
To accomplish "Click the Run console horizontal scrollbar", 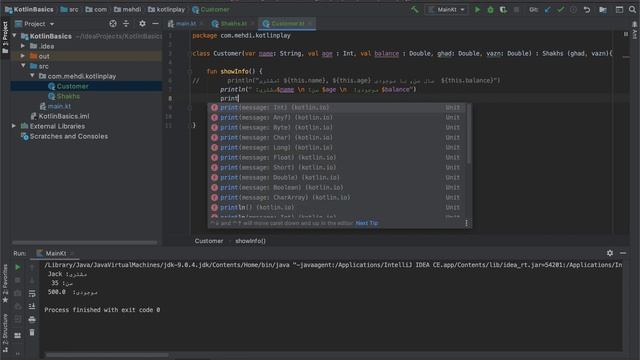I will [107, 355].
